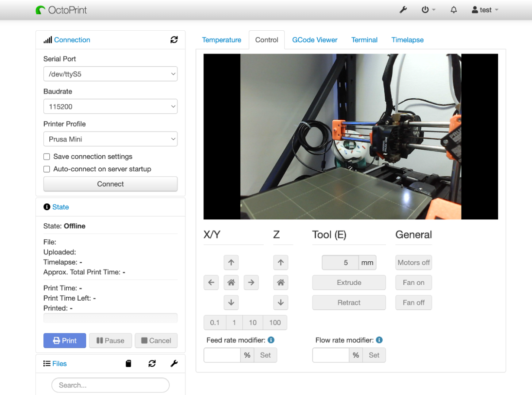Select 0.1 jog step size
The height and width of the screenshot is (395, 532).
point(215,322)
